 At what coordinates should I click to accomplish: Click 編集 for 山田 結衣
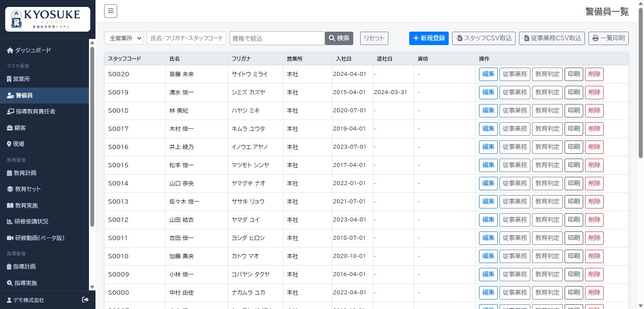click(488, 220)
